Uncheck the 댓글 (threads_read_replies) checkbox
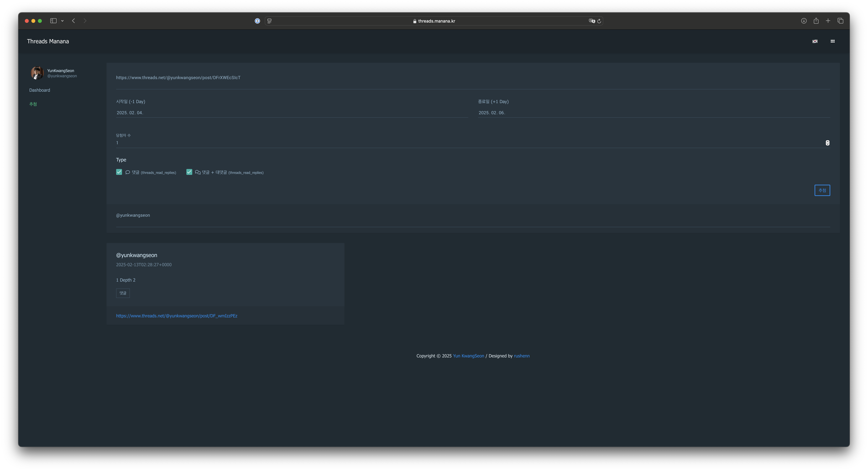 tap(119, 172)
